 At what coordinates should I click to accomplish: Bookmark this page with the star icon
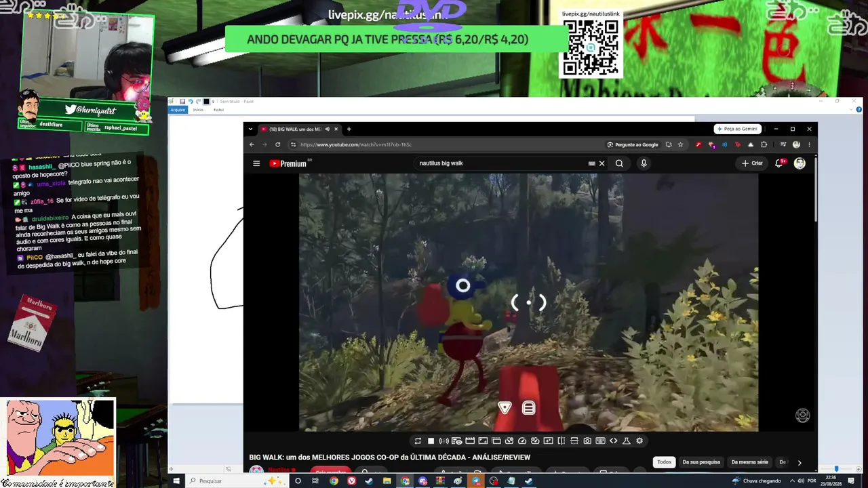(680, 144)
